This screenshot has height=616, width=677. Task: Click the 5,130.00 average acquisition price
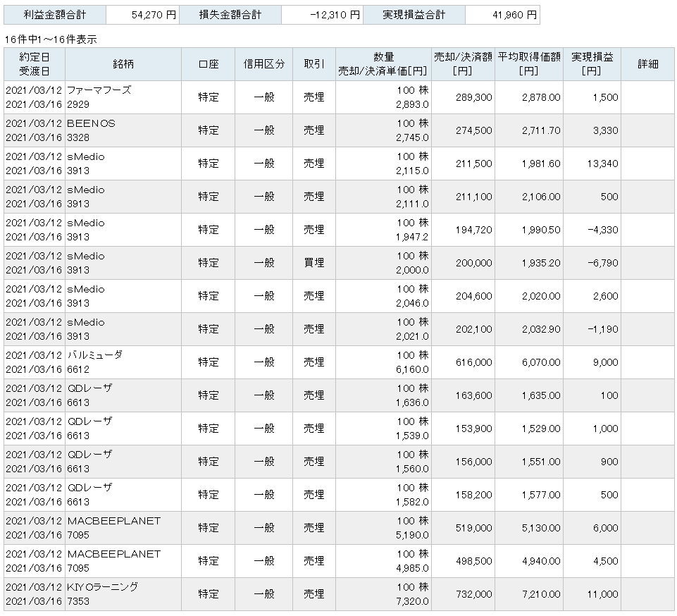(x=541, y=528)
